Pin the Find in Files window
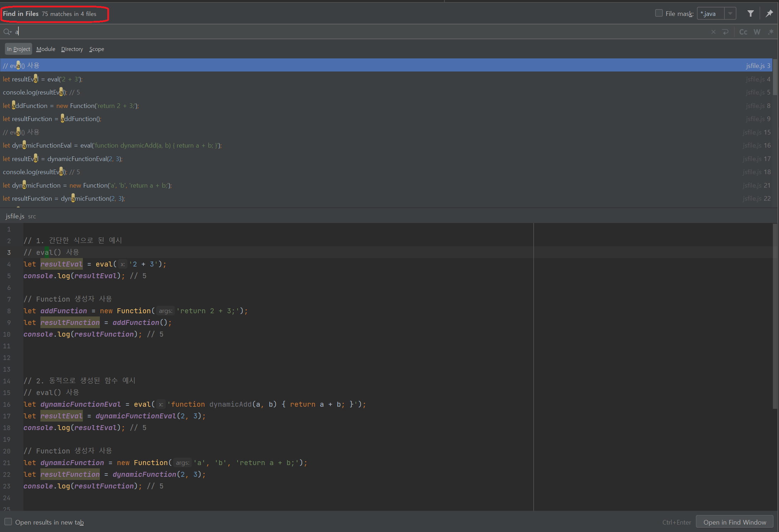Image resolution: width=779 pixels, height=532 pixels. 769,14
